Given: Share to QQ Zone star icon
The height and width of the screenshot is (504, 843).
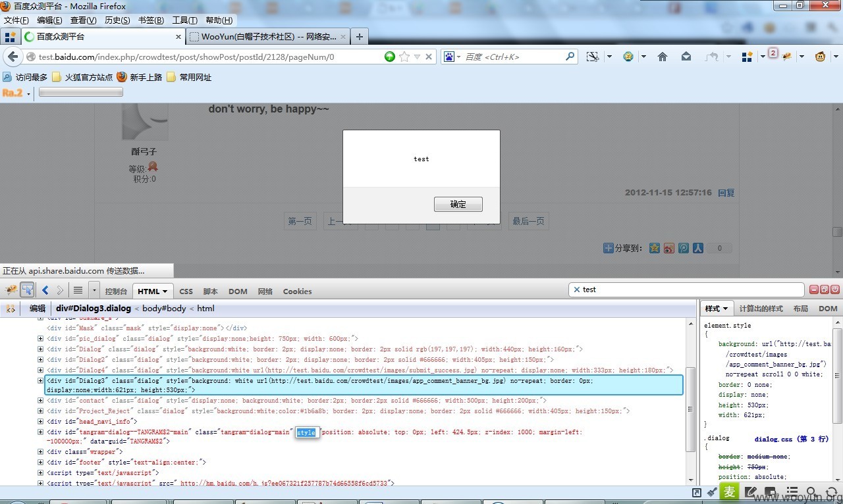Looking at the screenshot, I should 654,248.
